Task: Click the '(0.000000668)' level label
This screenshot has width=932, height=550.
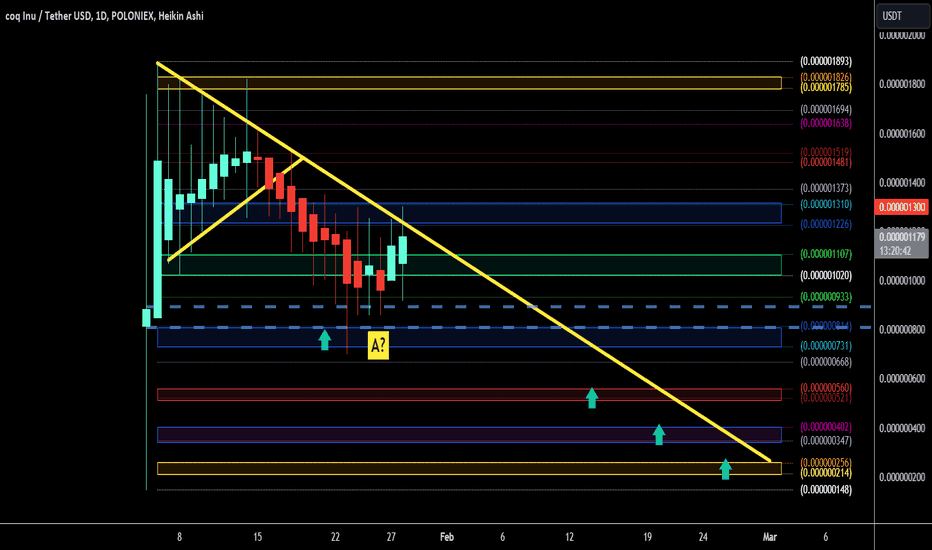Action: 826,362
